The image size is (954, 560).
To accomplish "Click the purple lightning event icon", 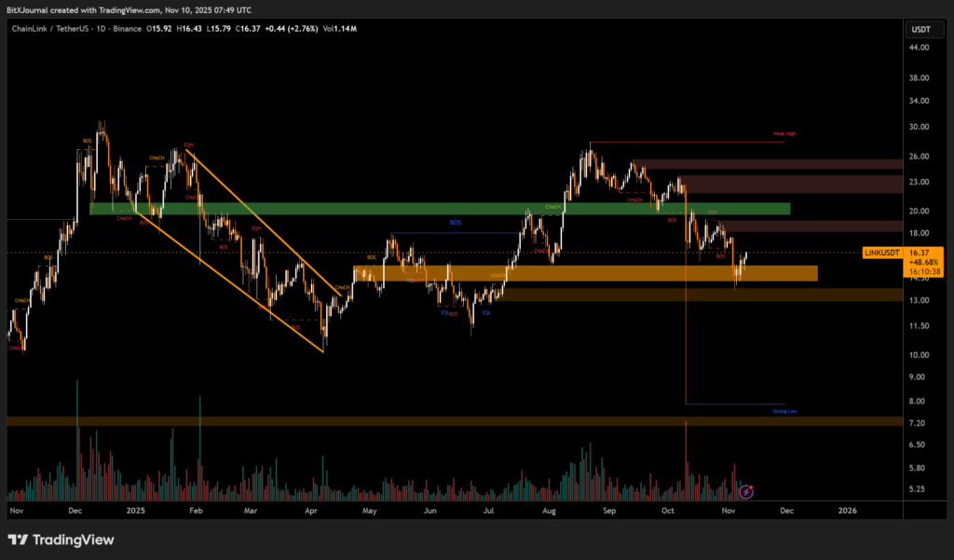I will [745, 491].
